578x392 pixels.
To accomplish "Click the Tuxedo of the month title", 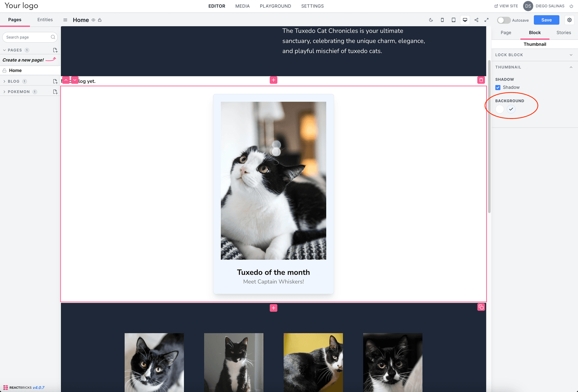I will pyautogui.click(x=273, y=272).
